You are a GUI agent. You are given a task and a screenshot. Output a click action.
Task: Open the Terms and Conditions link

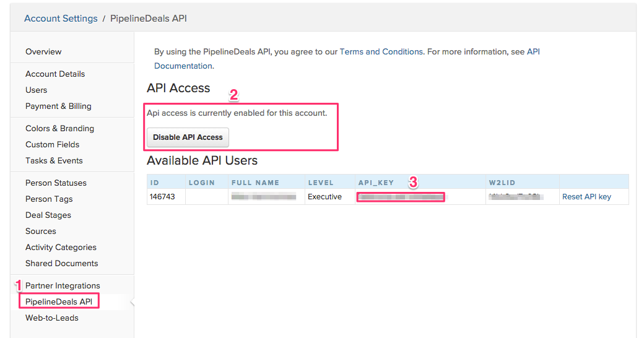pos(381,52)
